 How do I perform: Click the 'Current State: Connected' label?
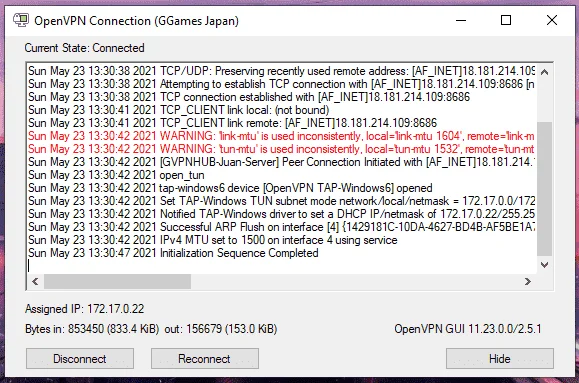(85, 48)
